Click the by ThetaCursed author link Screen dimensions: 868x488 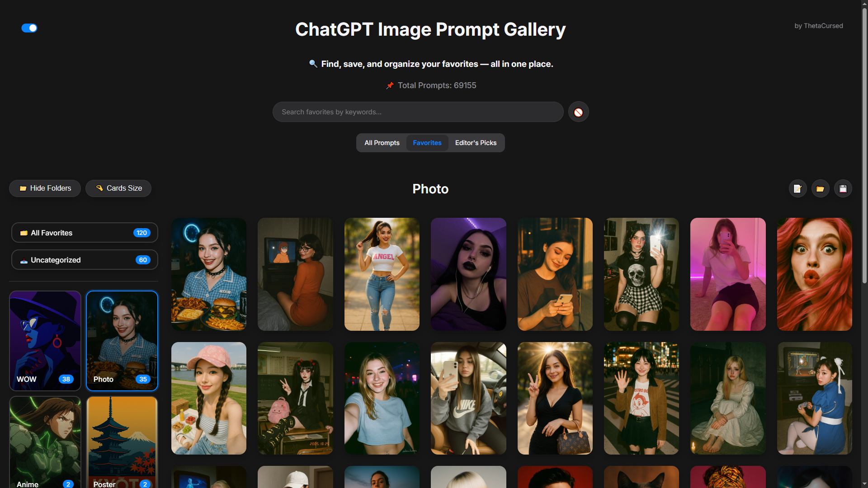click(818, 26)
